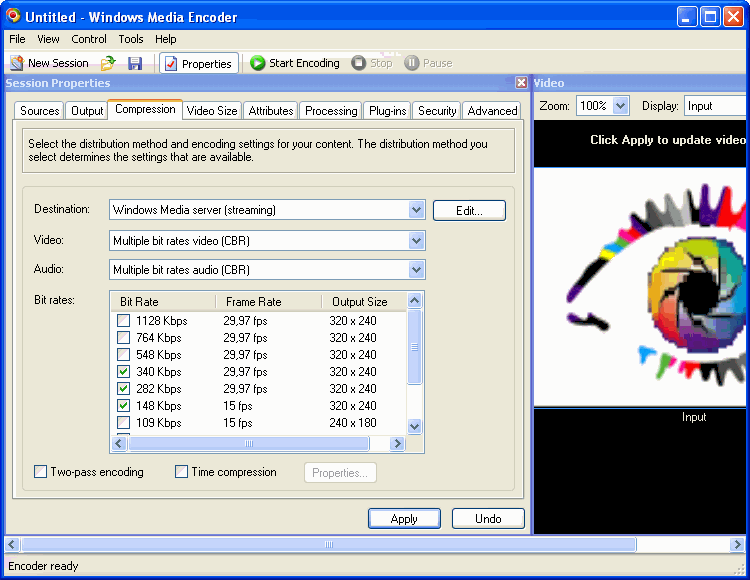
Task: Expand the Video bit rate mode dropdown
Action: coord(417,241)
